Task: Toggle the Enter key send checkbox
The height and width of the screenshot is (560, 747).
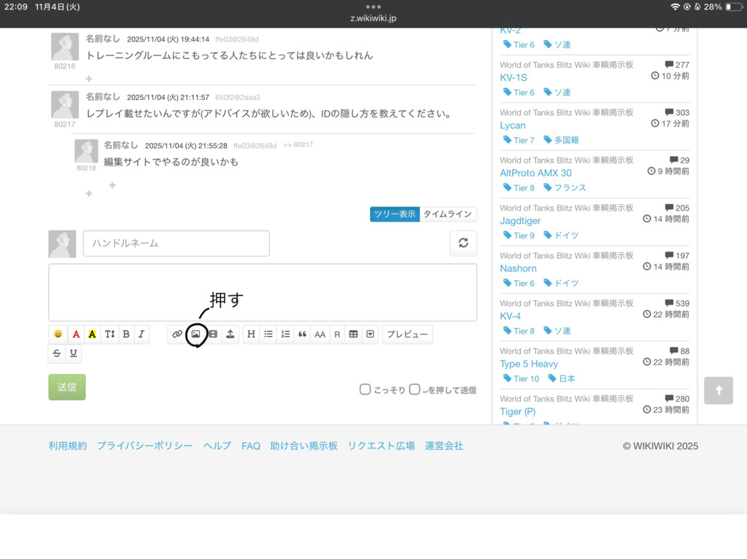Action: pyautogui.click(x=414, y=389)
